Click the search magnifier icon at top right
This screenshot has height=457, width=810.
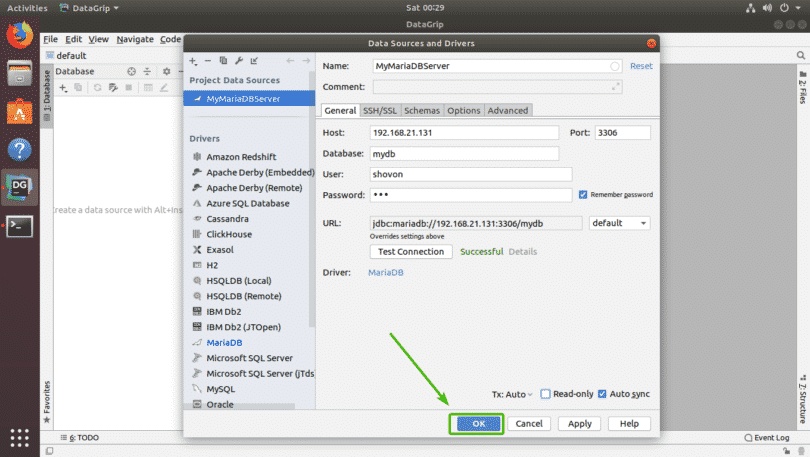[x=801, y=55]
